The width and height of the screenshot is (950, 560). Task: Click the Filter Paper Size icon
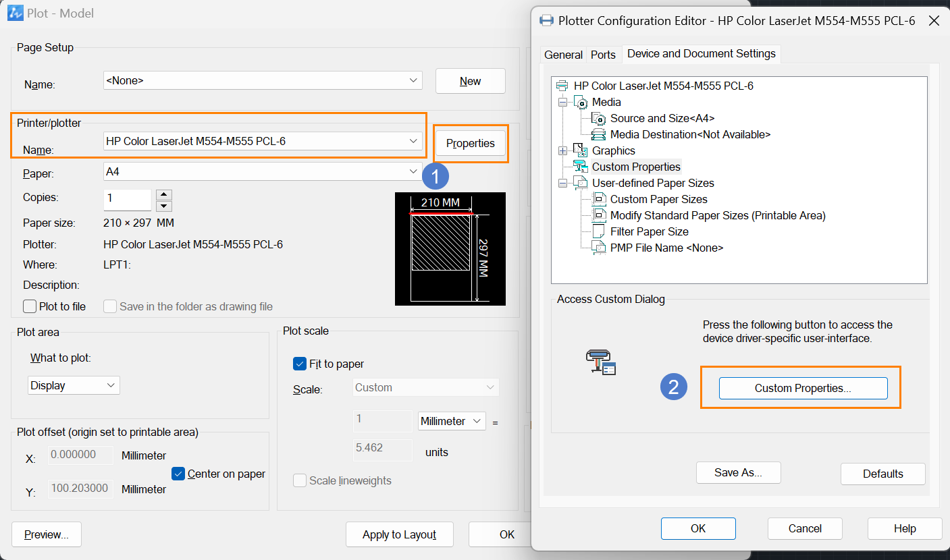tap(599, 231)
